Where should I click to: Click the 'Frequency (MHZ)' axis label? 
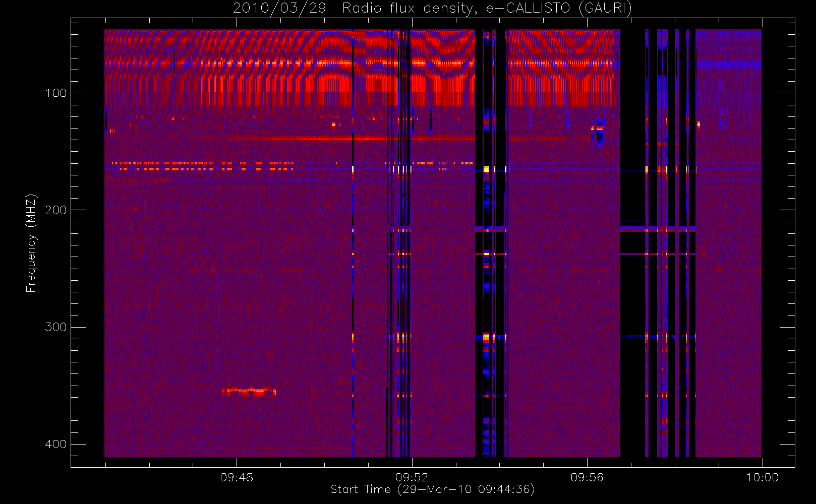(x=31, y=243)
